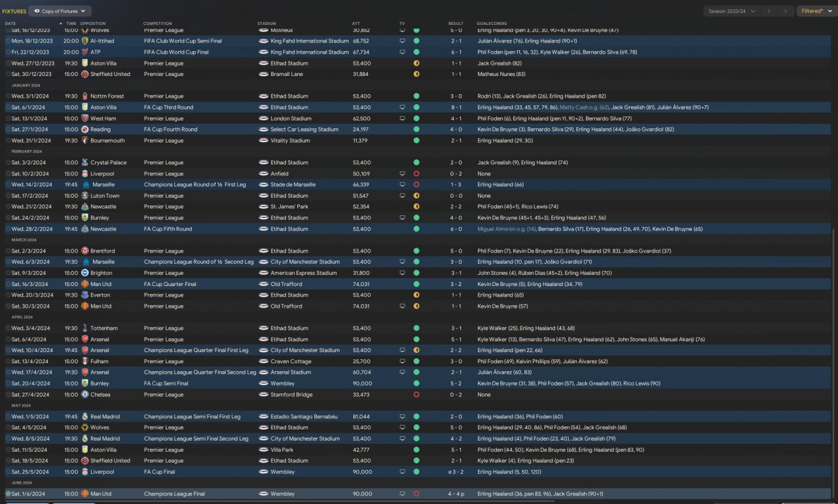The height and width of the screenshot is (504, 838).
Task: Tick the selector for the Sat, 3/2/2024 fixture
Action: coord(8,162)
